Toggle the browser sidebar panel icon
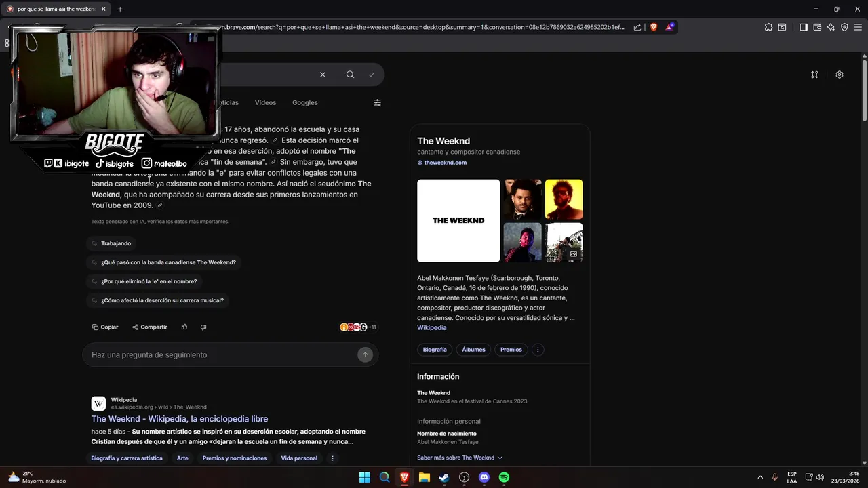 click(804, 27)
